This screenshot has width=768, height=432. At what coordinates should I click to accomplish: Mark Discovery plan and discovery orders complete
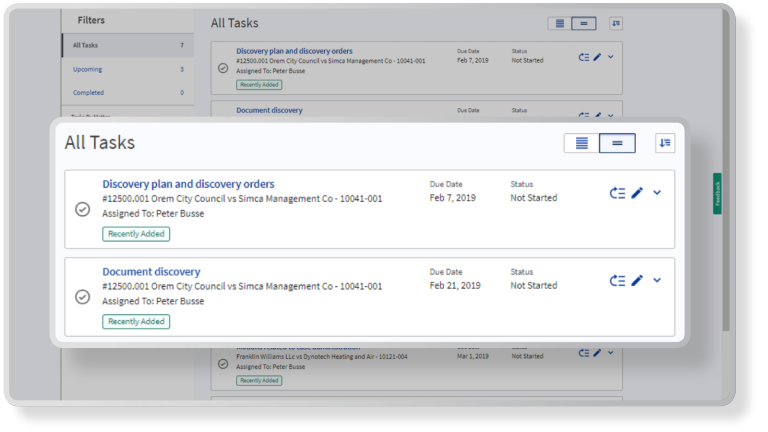click(x=83, y=209)
